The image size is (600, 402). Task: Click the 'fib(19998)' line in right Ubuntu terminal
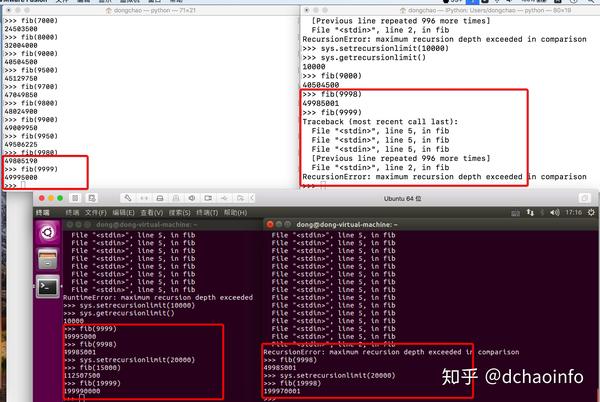(293, 383)
